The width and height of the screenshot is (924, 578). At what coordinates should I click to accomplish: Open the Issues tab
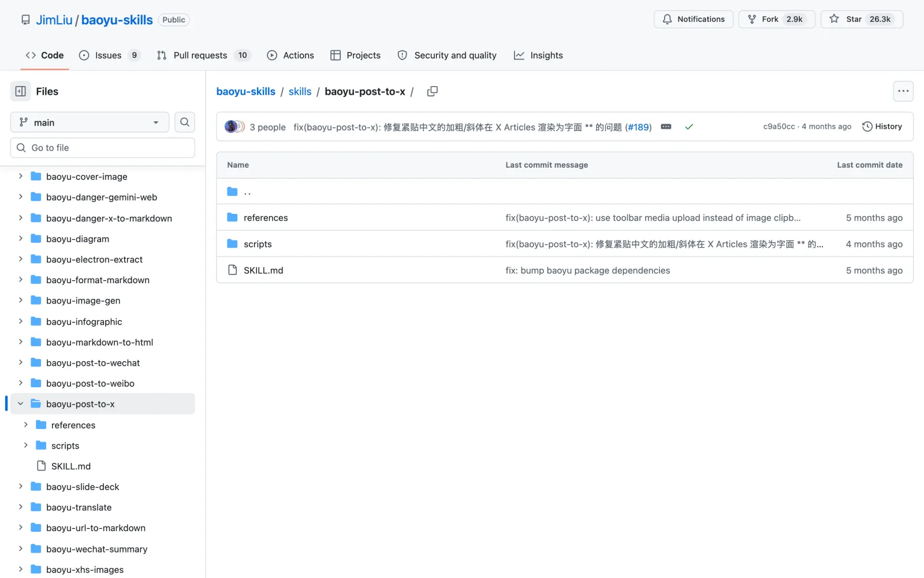click(x=109, y=55)
